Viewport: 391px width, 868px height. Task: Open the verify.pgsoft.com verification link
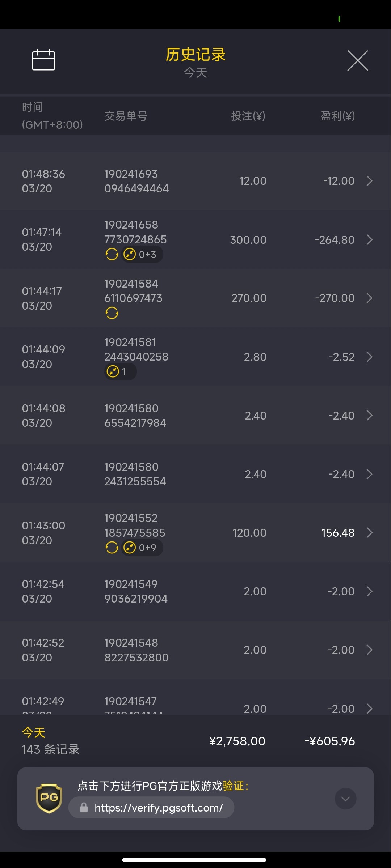pos(158,808)
